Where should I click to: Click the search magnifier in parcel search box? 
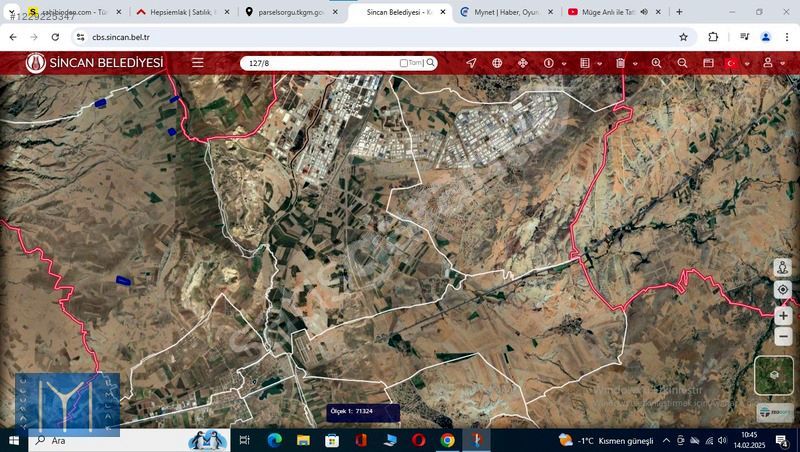tap(431, 62)
